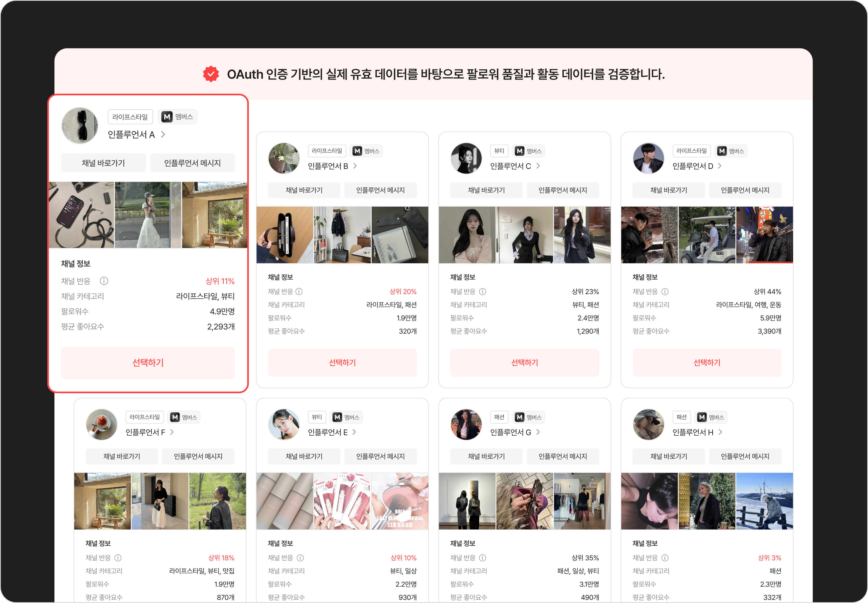The width and height of the screenshot is (868, 603).
Task: Click the M 멤버스 badge on 인플루언서 E
Action: click(x=346, y=417)
